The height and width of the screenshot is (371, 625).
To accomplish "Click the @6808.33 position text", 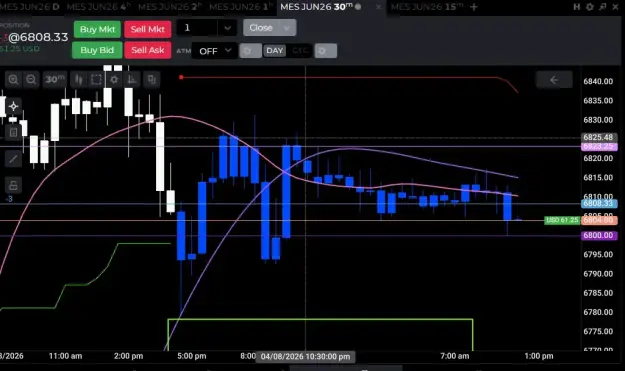I will click(x=38, y=37).
